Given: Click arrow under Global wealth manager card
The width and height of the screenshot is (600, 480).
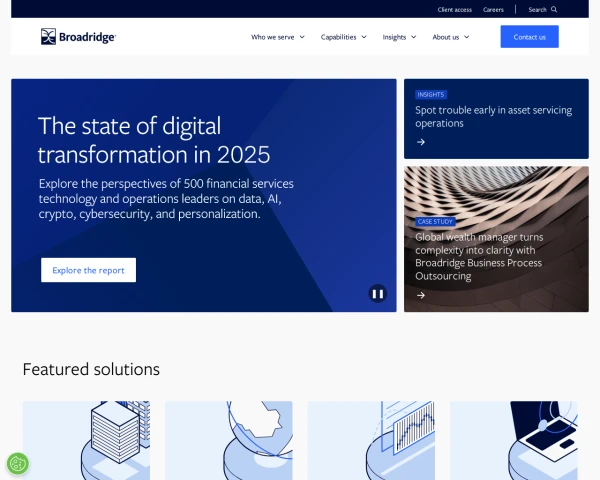Looking at the screenshot, I should tap(421, 295).
